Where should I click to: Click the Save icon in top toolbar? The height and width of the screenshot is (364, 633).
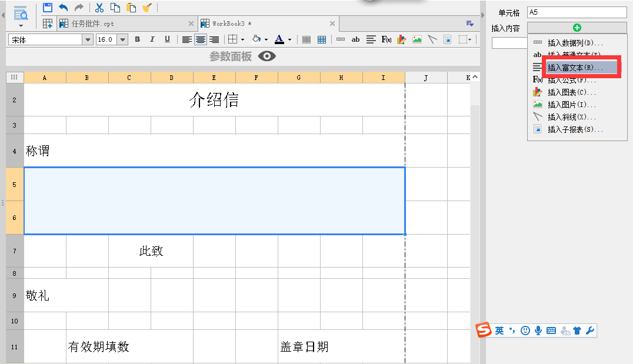[48, 7]
